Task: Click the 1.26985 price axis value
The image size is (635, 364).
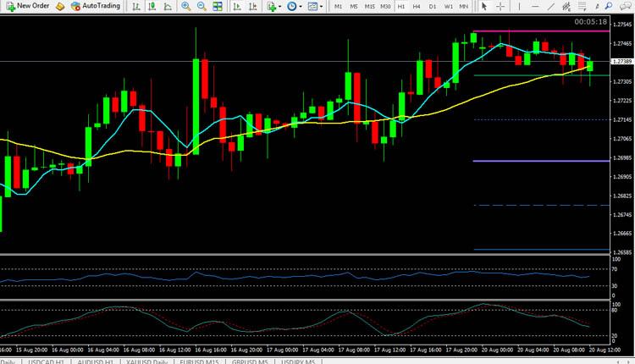Action: pos(622,157)
